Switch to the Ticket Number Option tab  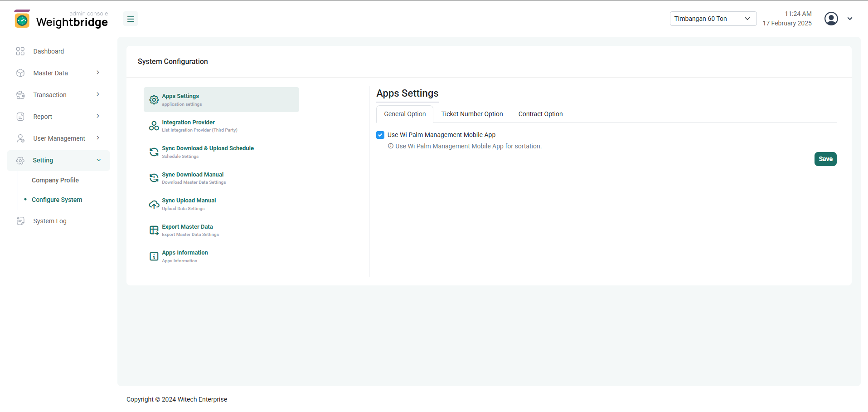pos(472,114)
